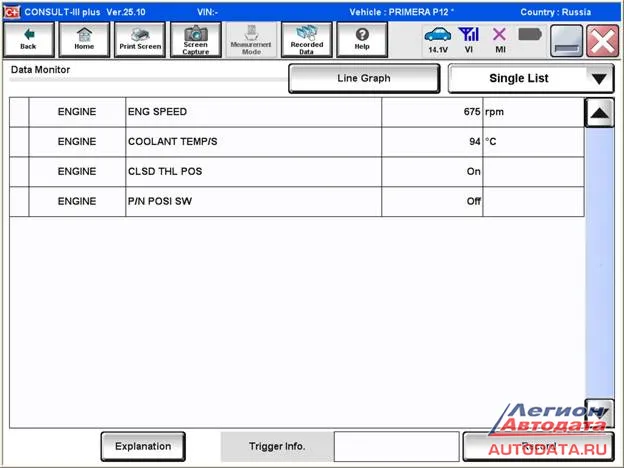Screen dimensions: 624x468
Task: Select the CLSD THL POS row
Action: tap(297, 172)
